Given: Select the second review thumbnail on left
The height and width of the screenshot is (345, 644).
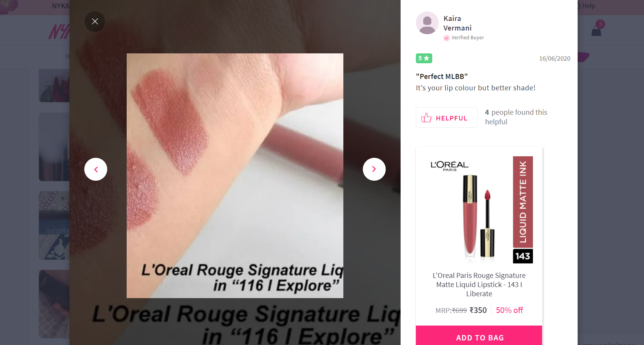Looking at the screenshot, I should (54, 147).
